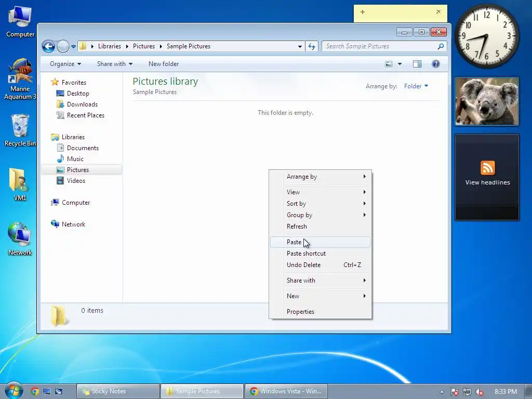
Task: Click Libraries in the address breadcrumb
Action: pyautogui.click(x=109, y=46)
